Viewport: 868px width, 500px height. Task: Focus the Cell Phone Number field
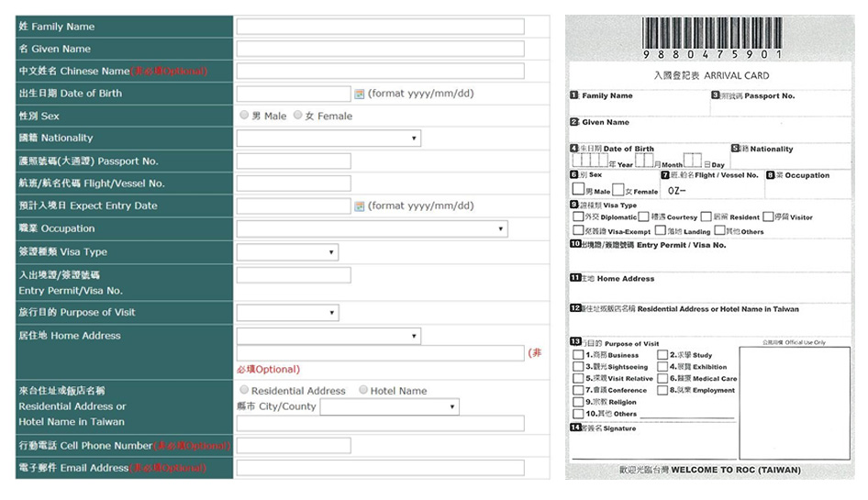tap(294, 445)
